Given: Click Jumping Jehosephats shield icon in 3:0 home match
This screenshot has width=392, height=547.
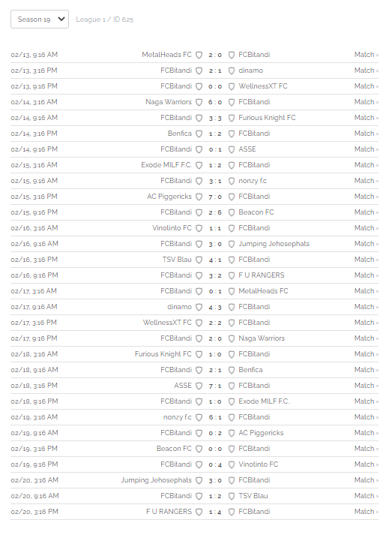Looking at the screenshot, I should [x=199, y=480].
